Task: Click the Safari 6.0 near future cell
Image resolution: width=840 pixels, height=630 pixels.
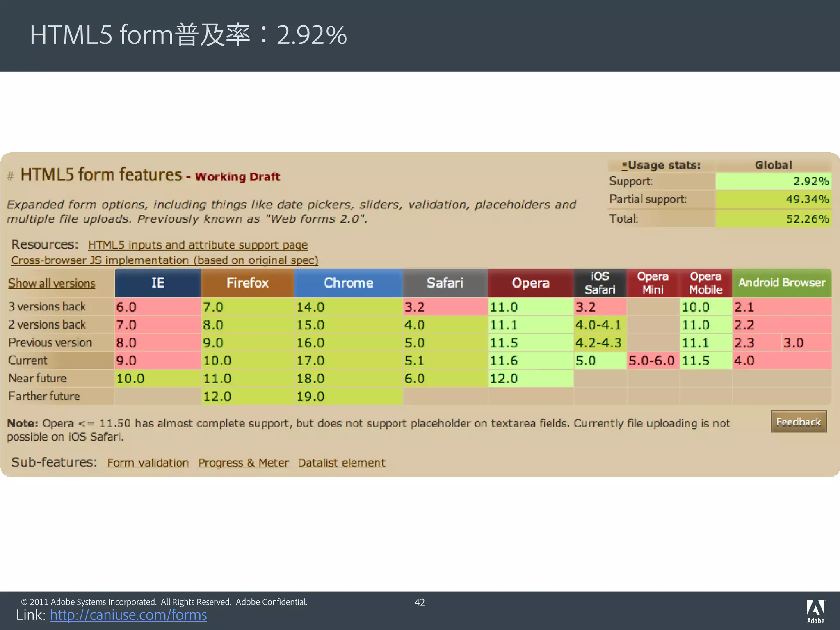Action: pyautogui.click(x=445, y=379)
